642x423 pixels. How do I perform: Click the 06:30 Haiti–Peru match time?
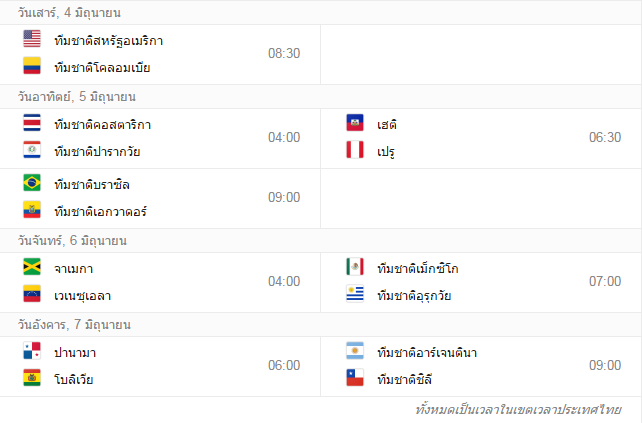pos(605,137)
